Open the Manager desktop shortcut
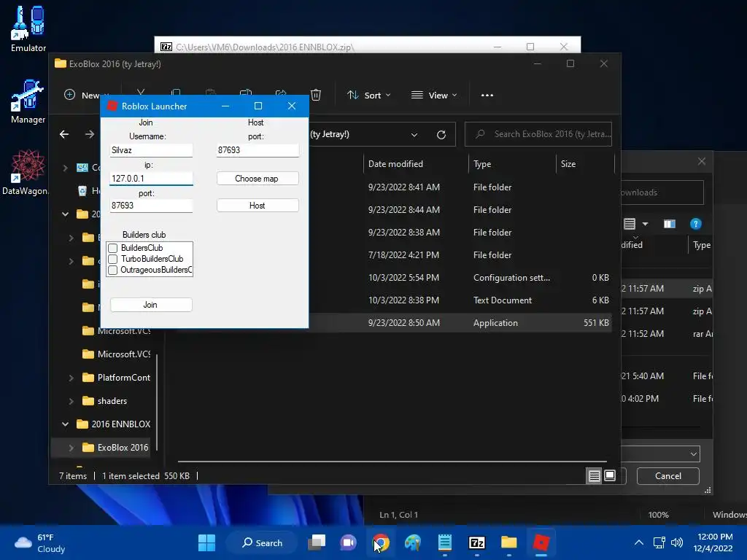Image resolution: width=747 pixels, height=560 pixels. 28,101
